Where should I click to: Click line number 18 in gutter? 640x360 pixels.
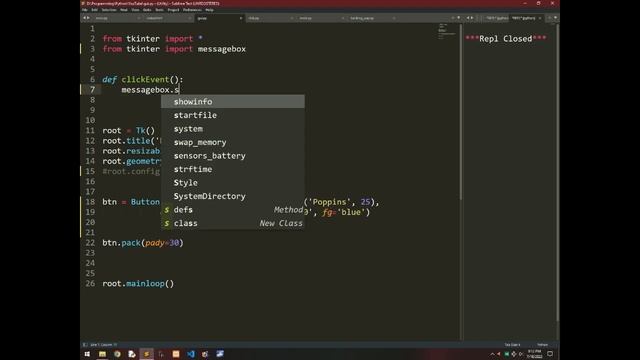(x=90, y=202)
